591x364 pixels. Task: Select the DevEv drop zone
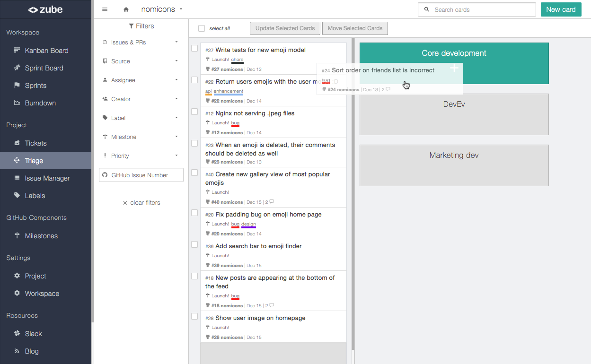[x=454, y=114]
